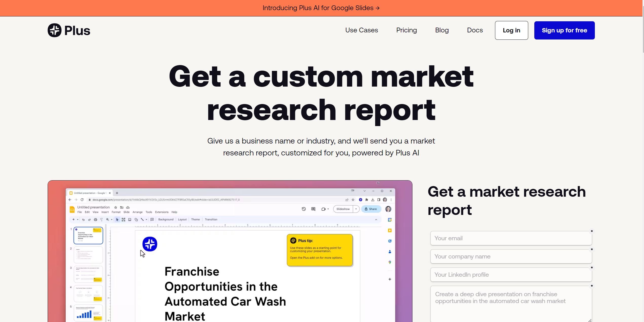The height and width of the screenshot is (322, 644).
Task: Click cloud save status icon in demo
Action: click(x=128, y=207)
